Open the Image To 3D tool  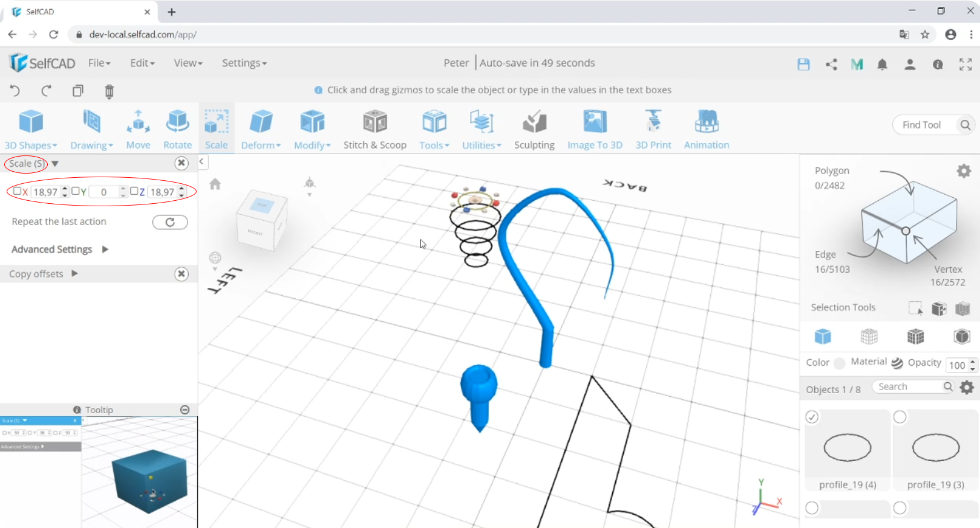pos(595,129)
